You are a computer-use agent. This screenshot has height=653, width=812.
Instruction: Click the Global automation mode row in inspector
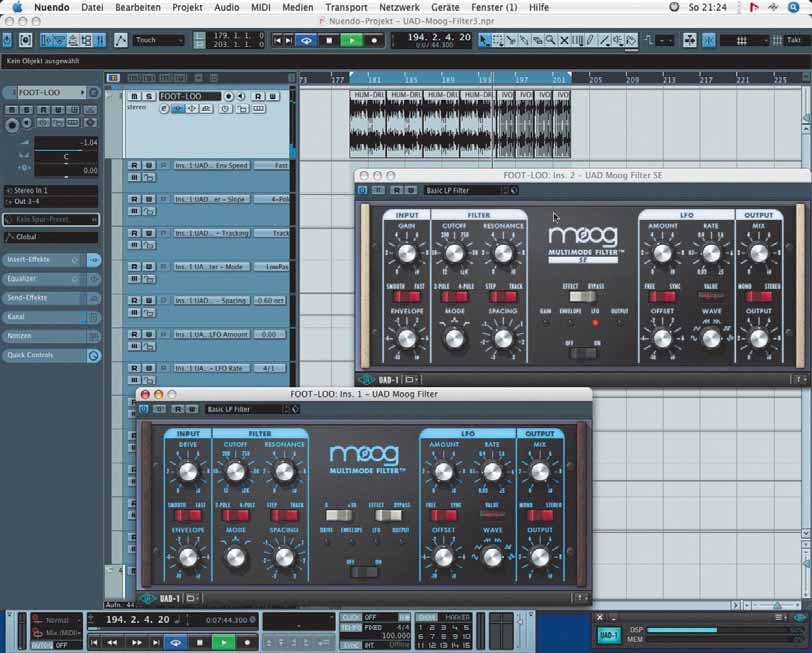[x=51, y=237]
